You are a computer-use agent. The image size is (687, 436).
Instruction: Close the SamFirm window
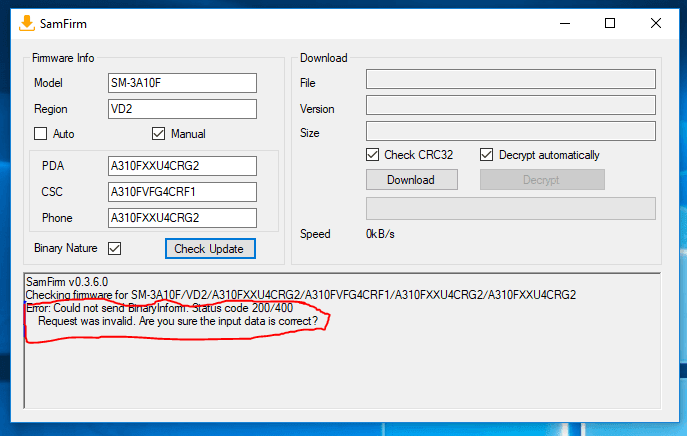pos(656,23)
